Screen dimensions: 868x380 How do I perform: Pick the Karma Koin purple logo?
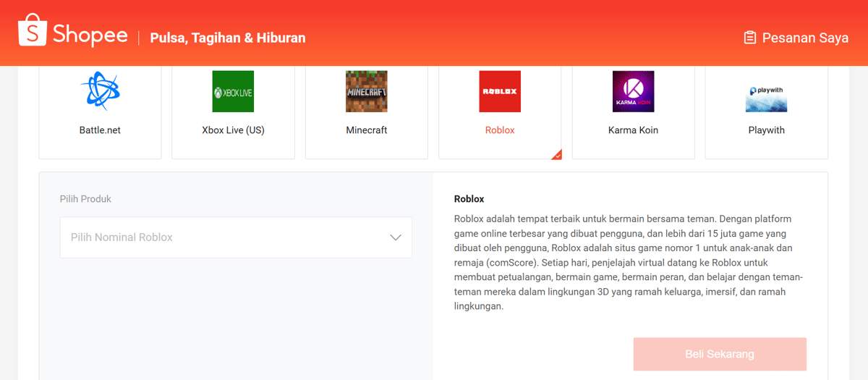633,91
